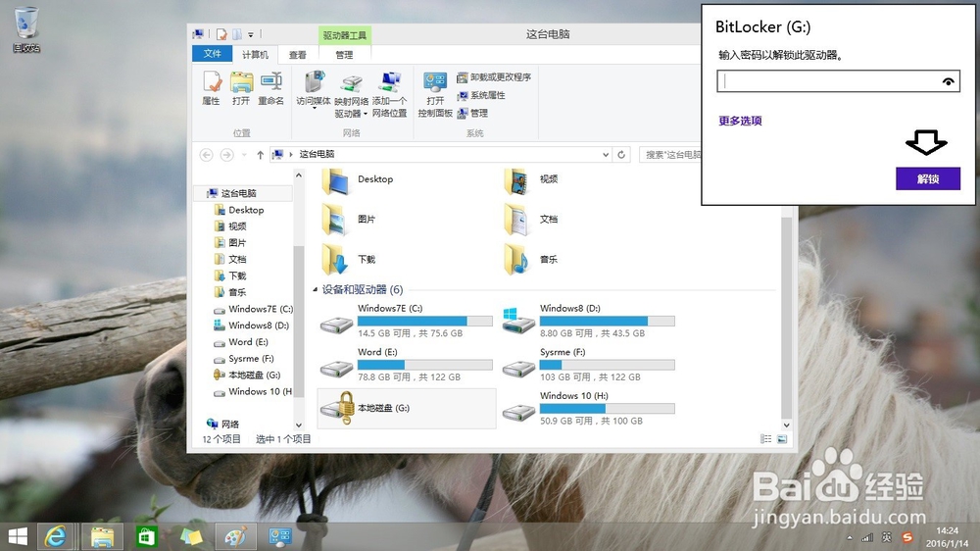This screenshot has width=980, height=551.
Task: Switch to the 查看 (View) tab
Action: (x=298, y=55)
